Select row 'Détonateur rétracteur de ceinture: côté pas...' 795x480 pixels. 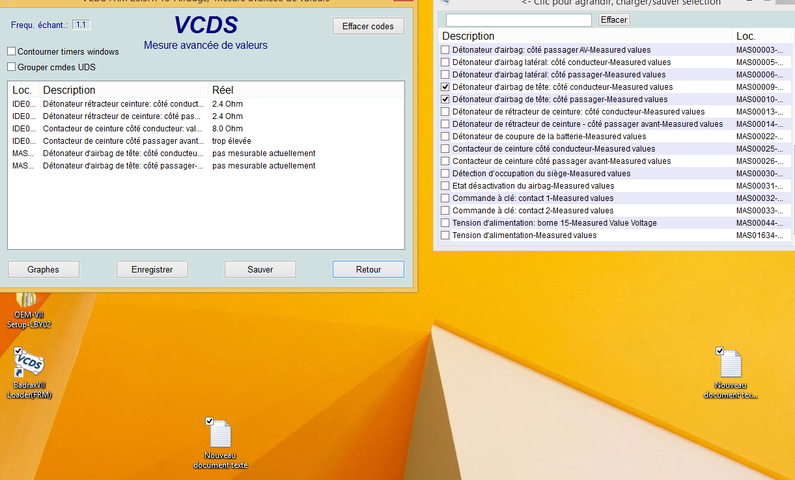[206, 116]
